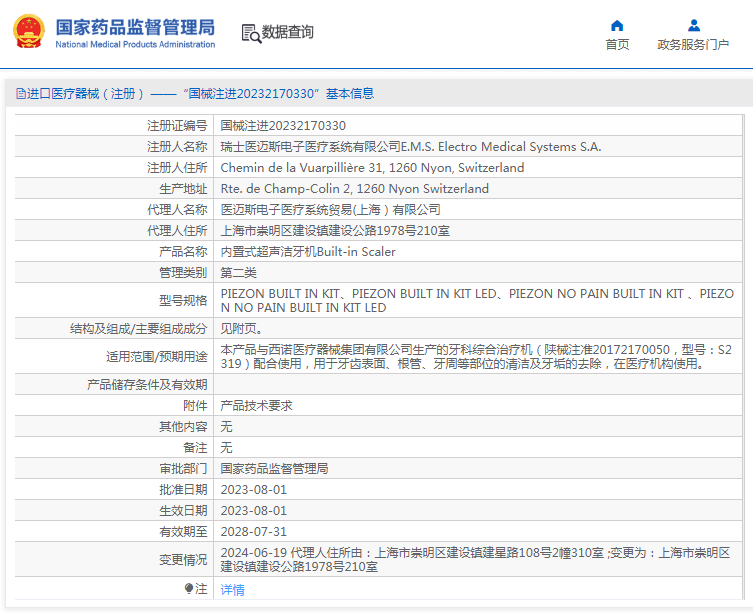
Task: Click the 注册证编号 label
Action: click(x=177, y=126)
